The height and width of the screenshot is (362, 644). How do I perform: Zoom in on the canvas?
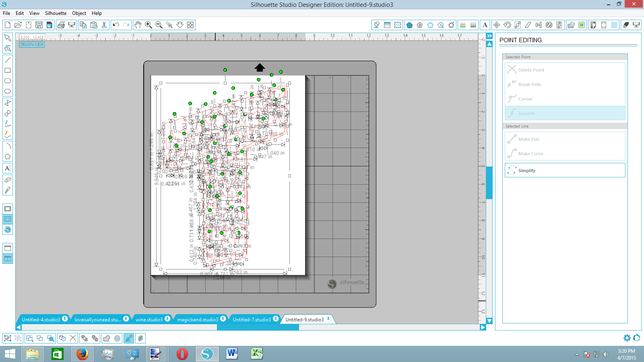[149, 25]
